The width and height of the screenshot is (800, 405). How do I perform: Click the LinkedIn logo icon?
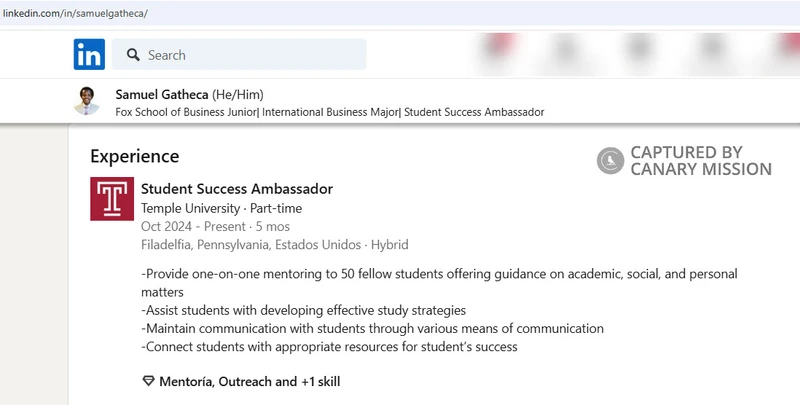point(89,55)
